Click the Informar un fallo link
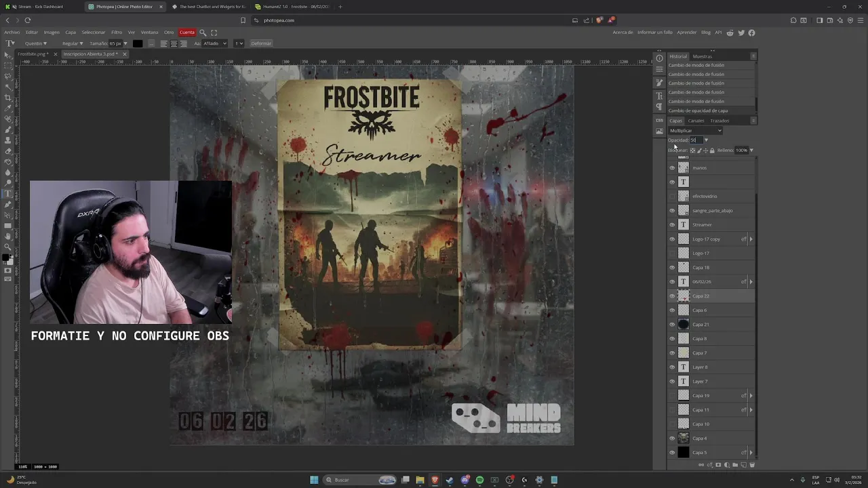 (x=655, y=33)
